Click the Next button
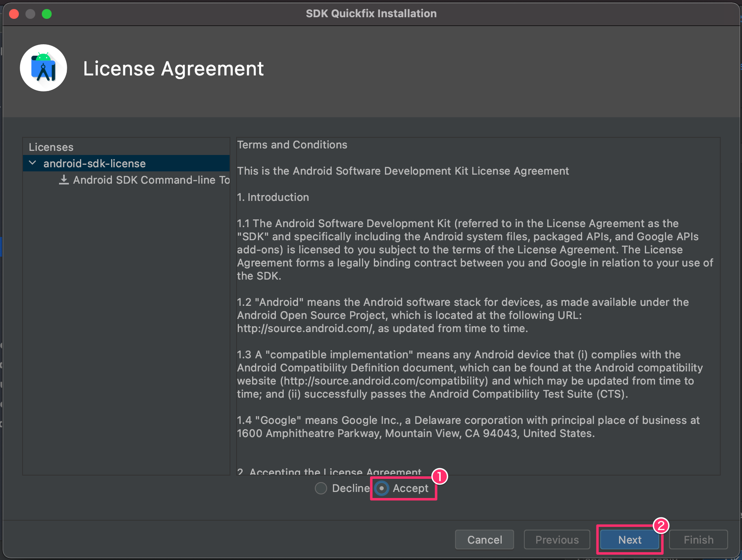 tap(629, 540)
